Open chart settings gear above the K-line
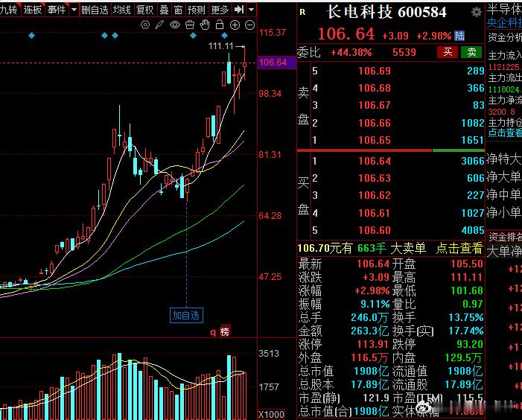The height and width of the screenshot is (420, 522). 145,25
